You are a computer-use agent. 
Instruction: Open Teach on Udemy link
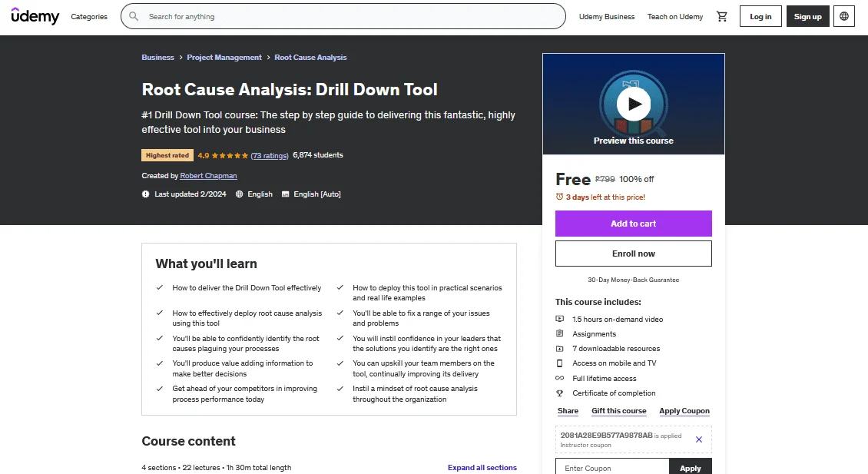[675, 17]
